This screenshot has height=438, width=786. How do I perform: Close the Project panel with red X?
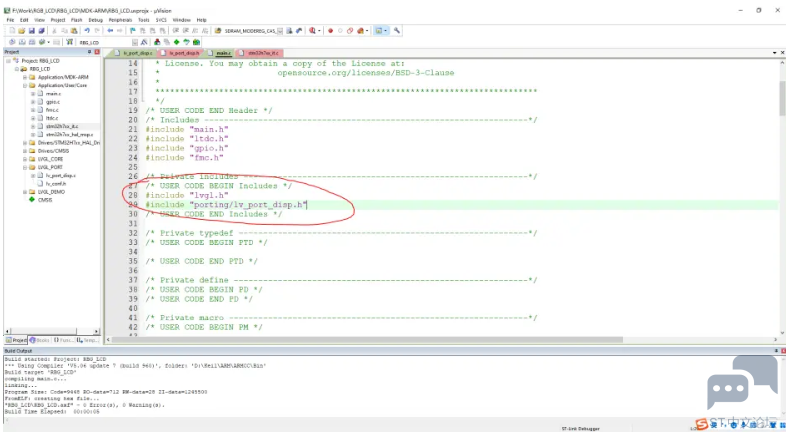click(97, 52)
